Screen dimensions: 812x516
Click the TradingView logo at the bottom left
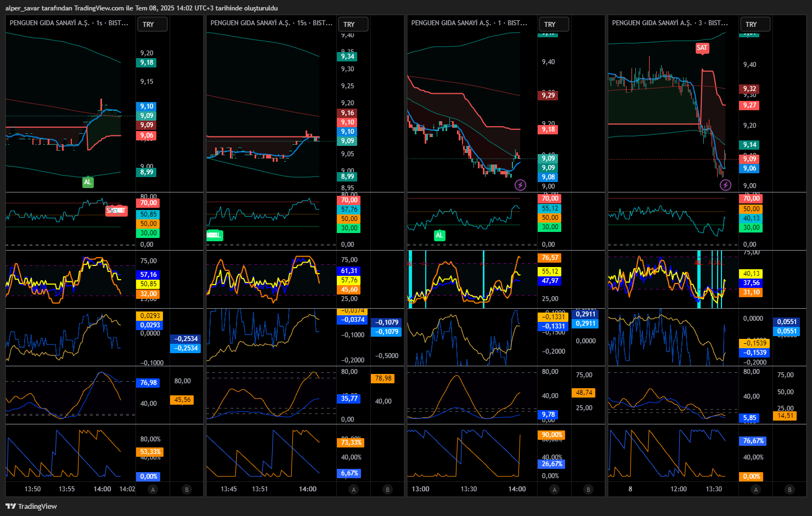coord(31,506)
